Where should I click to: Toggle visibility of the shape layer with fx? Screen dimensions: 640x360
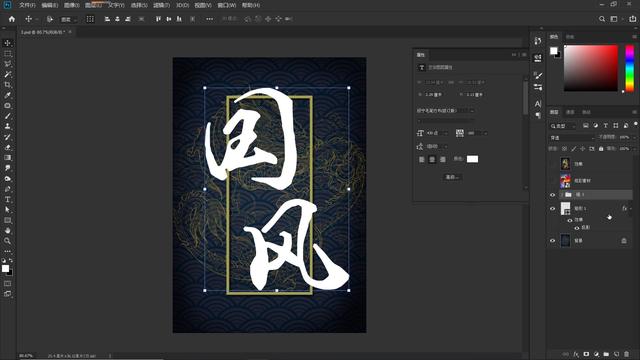click(x=553, y=209)
